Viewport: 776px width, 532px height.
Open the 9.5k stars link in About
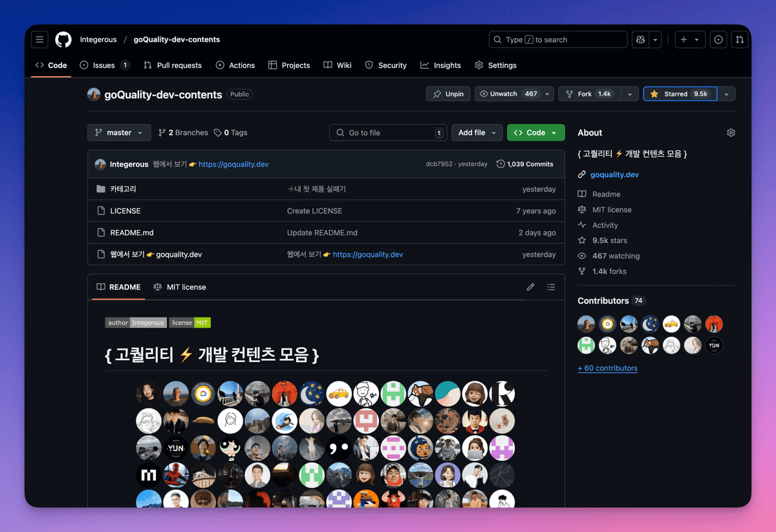(610, 240)
